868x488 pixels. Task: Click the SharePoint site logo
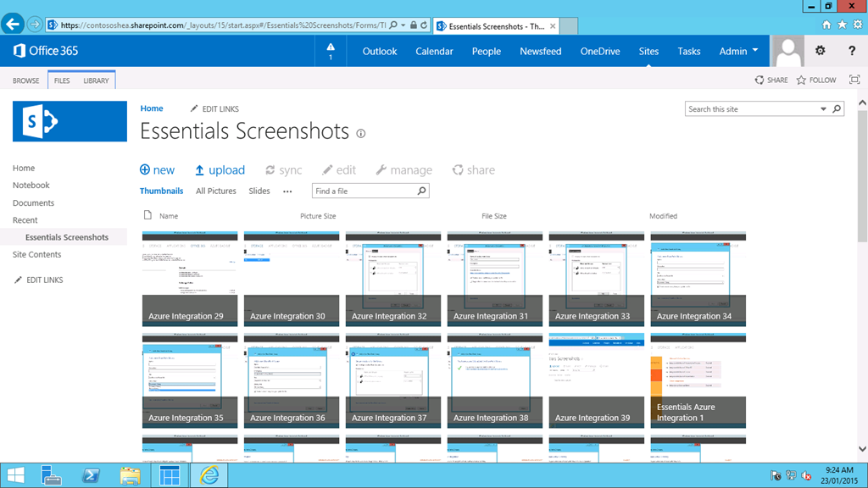pyautogui.click(x=58, y=121)
